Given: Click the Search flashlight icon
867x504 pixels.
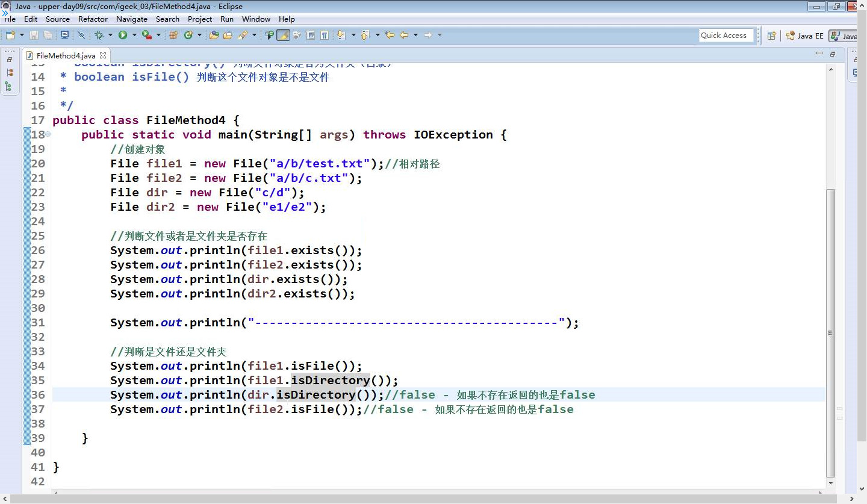Looking at the screenshot, I should pos(243,35).
